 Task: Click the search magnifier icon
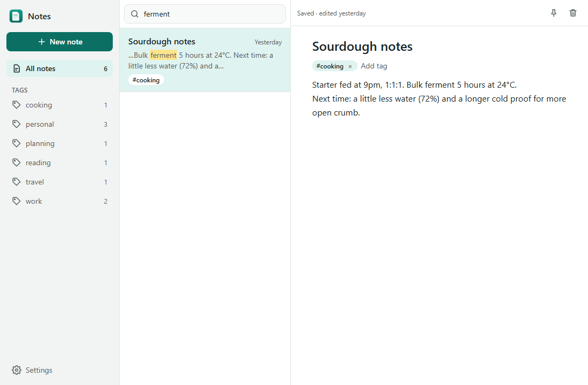[x=135, y=14]
